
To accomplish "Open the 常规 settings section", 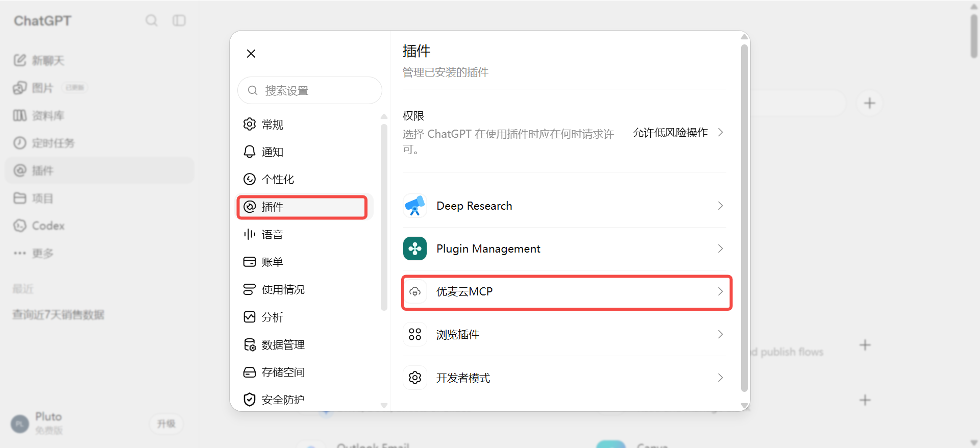I will [x=305, y=124].
